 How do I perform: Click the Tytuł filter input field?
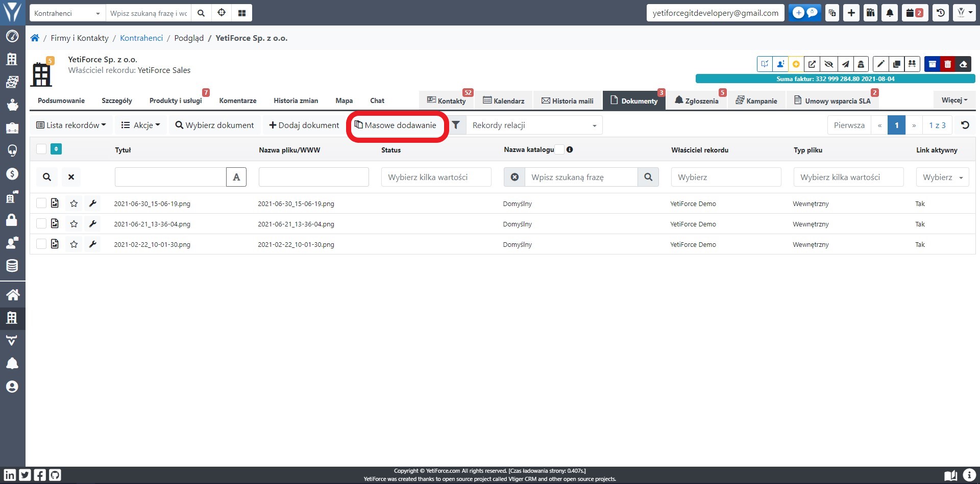tap(170, 177)
